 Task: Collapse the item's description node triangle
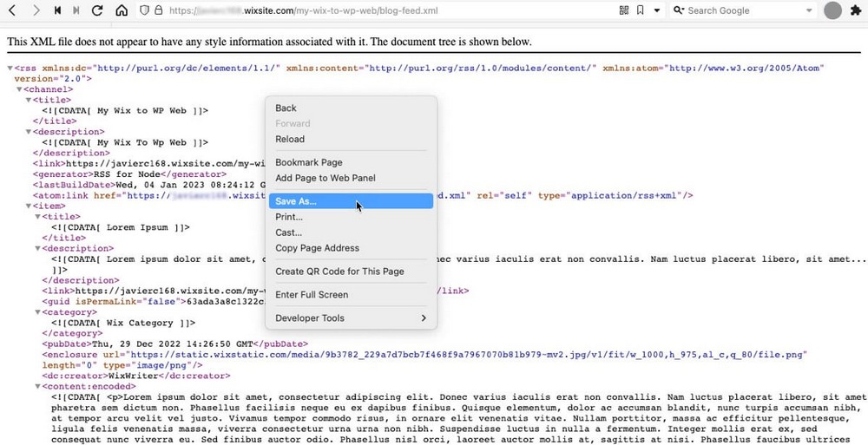(38, 248)
